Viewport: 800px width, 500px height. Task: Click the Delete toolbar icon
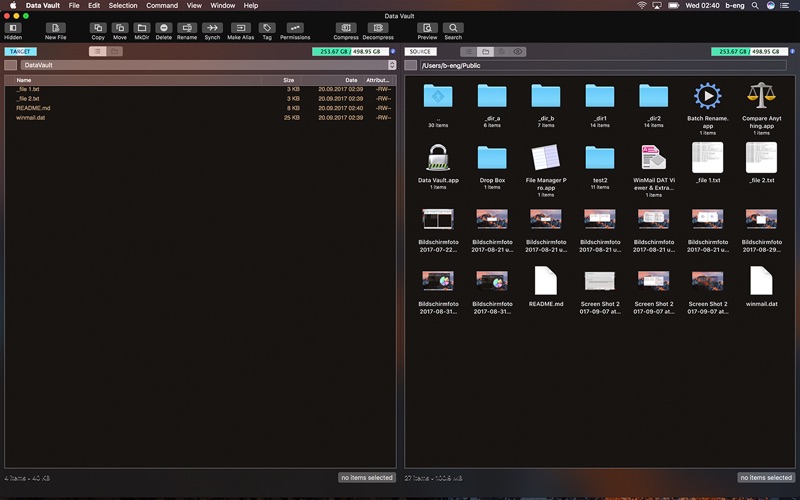[164, 28]
